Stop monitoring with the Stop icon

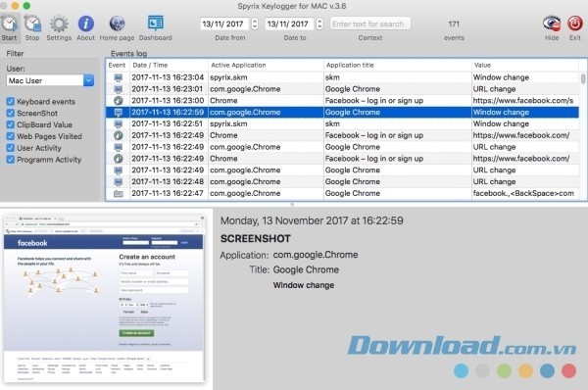coord(32,24)
